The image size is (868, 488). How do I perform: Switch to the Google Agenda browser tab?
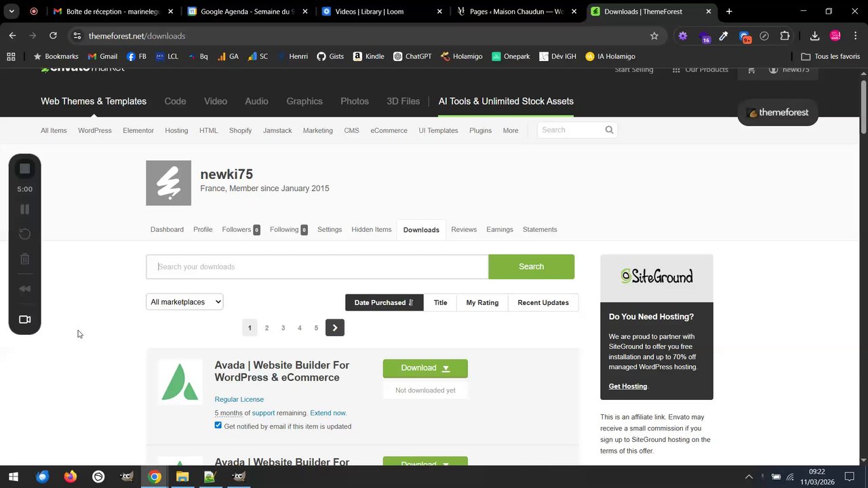[245, 12]
